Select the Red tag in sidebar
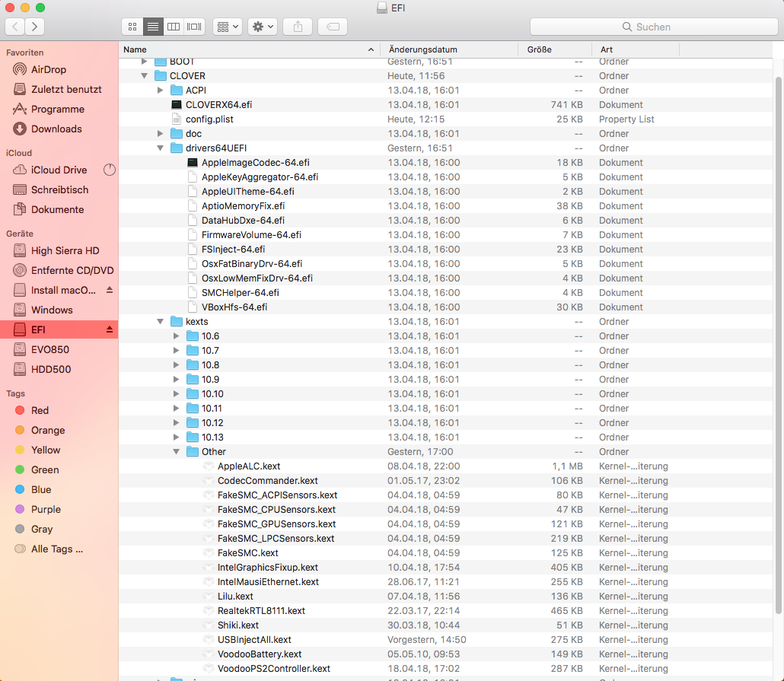 point(40,410)
